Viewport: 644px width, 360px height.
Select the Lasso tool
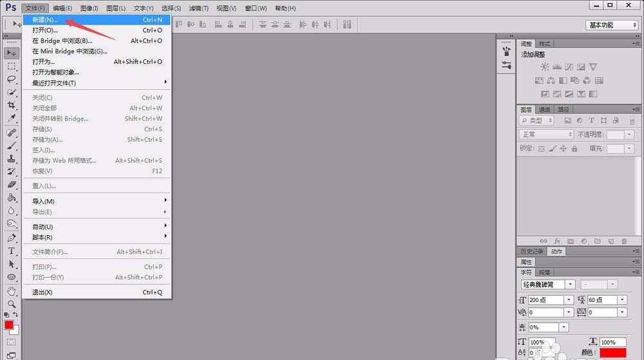click(11, 79)
